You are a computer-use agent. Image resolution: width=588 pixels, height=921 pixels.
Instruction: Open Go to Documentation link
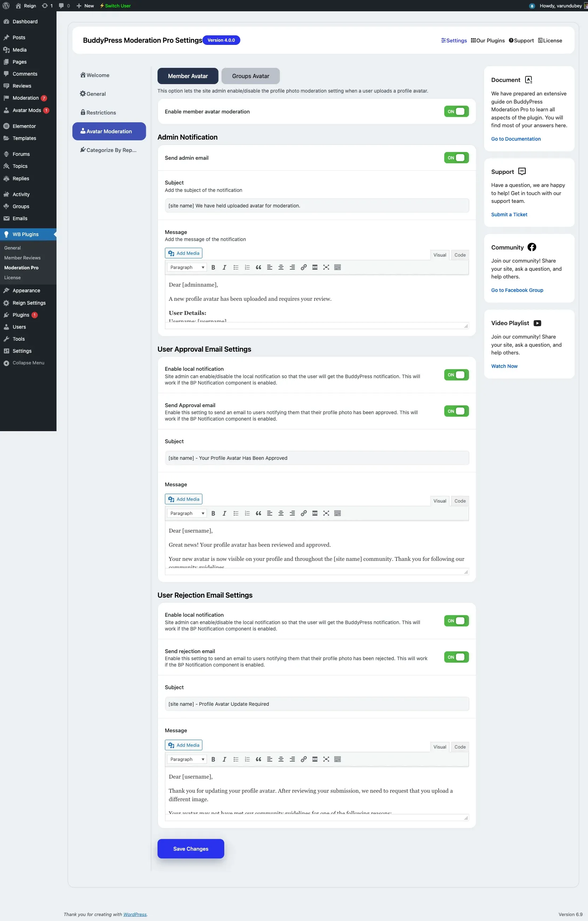coord(516,139)
